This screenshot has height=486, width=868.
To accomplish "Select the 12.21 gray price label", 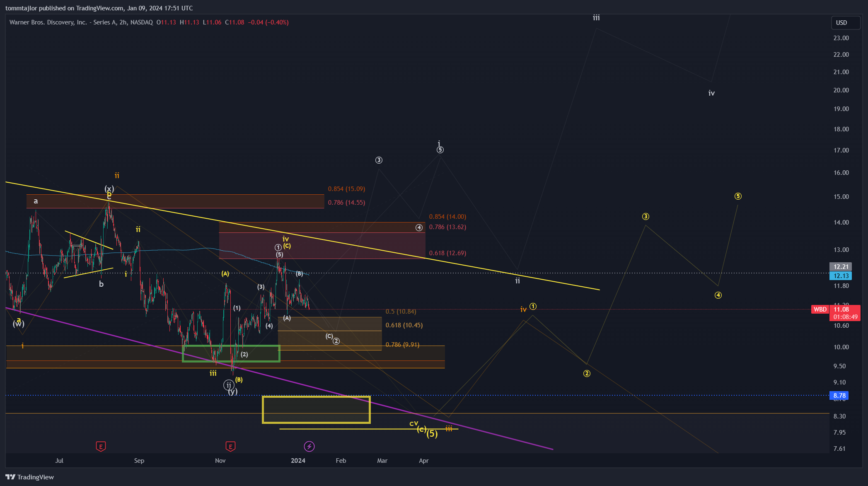I will coord(841,267).
